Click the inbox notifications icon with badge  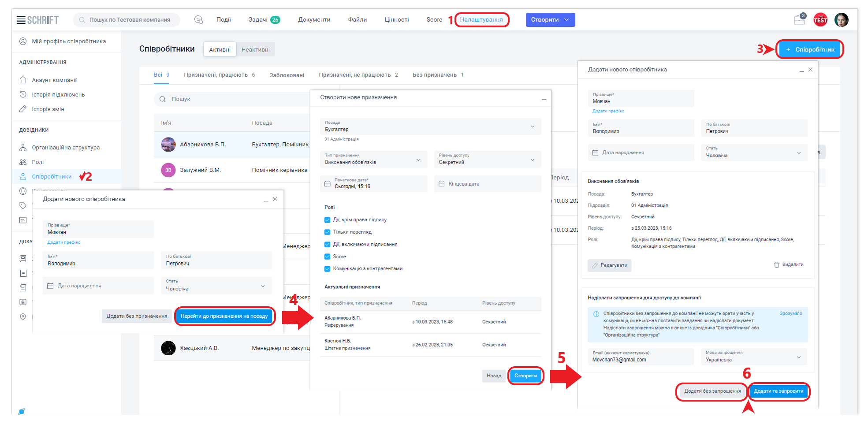point(799,20)
